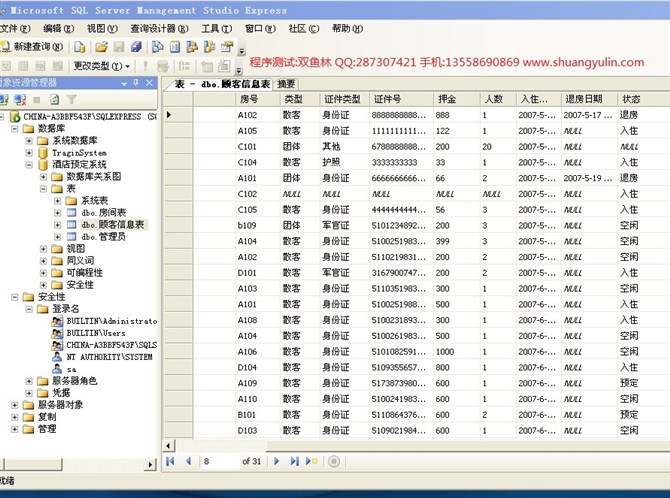Collapse the 数据库 tree node

pos(15,129)
